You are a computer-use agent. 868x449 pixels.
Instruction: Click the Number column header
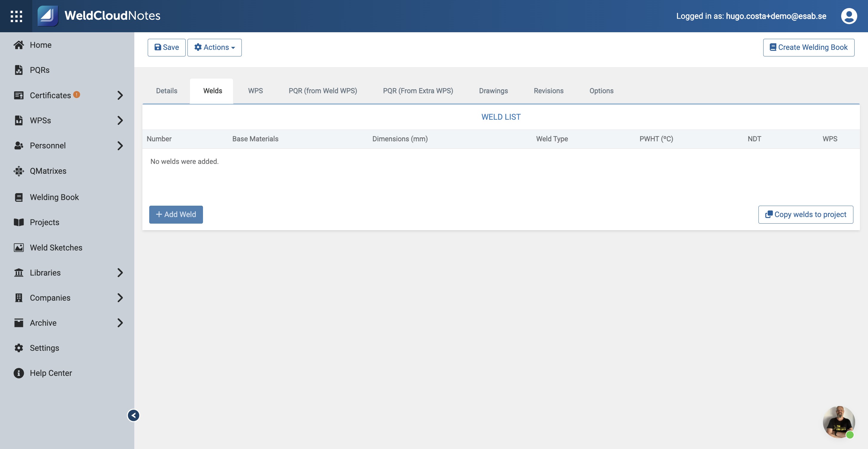[x=159, y=139]
